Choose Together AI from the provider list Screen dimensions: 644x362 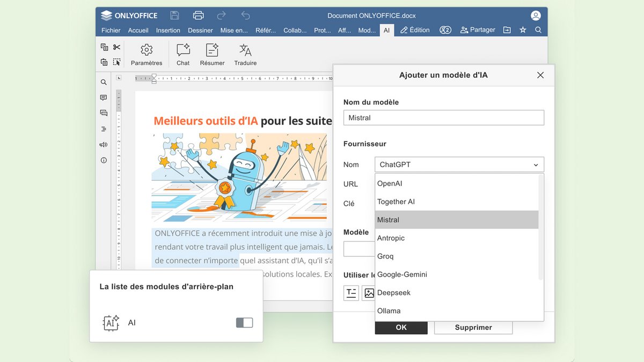tap(457, 202)
